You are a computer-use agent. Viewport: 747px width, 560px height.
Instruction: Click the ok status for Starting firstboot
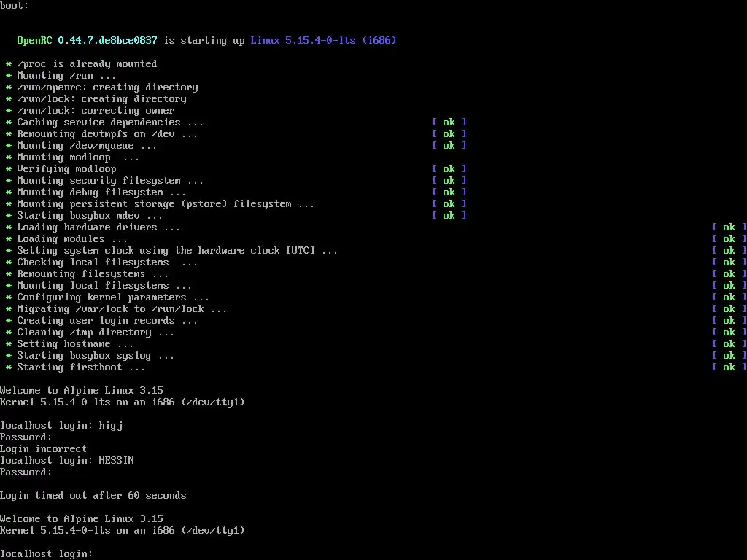tap(729, 367)
